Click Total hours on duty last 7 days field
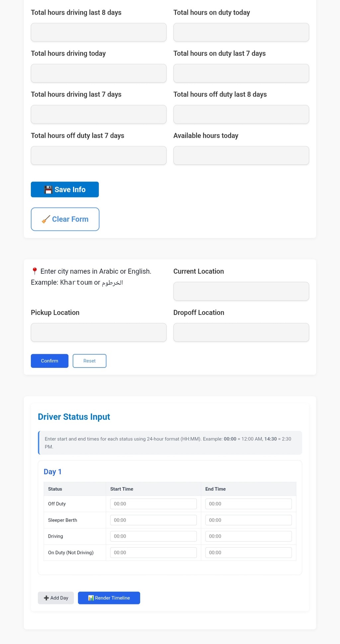Screen dimensions: 340x644 point(241,73)
